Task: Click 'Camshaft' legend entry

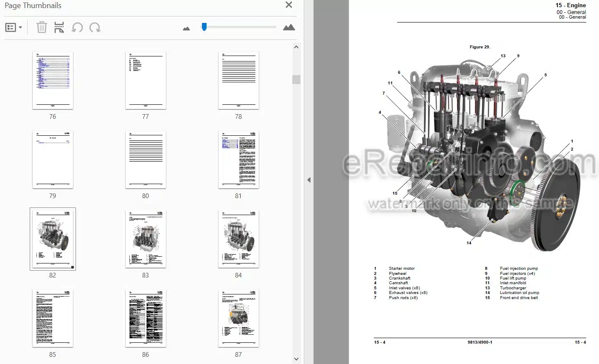Action: 398,283
